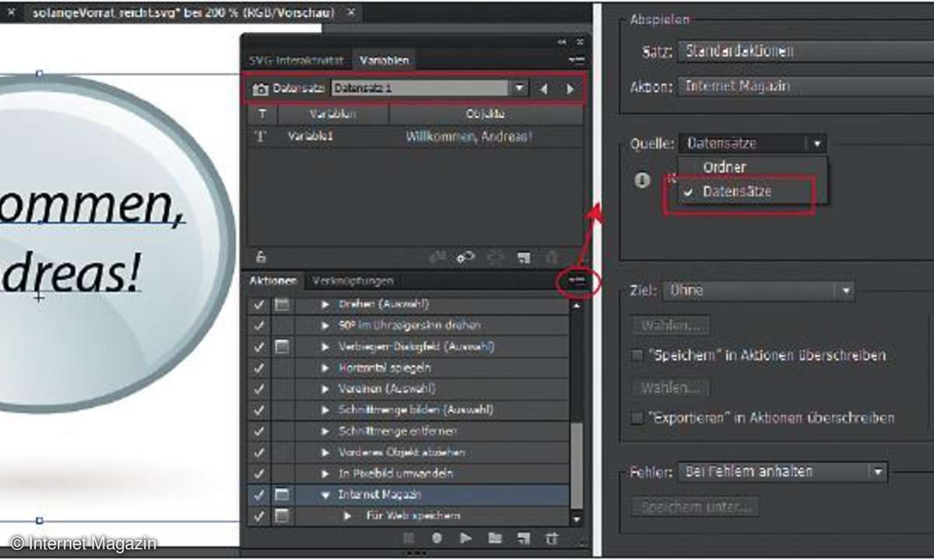Open Datensatz dropdown in Variablen panel

pyautogui.click(x=520, y=89)
